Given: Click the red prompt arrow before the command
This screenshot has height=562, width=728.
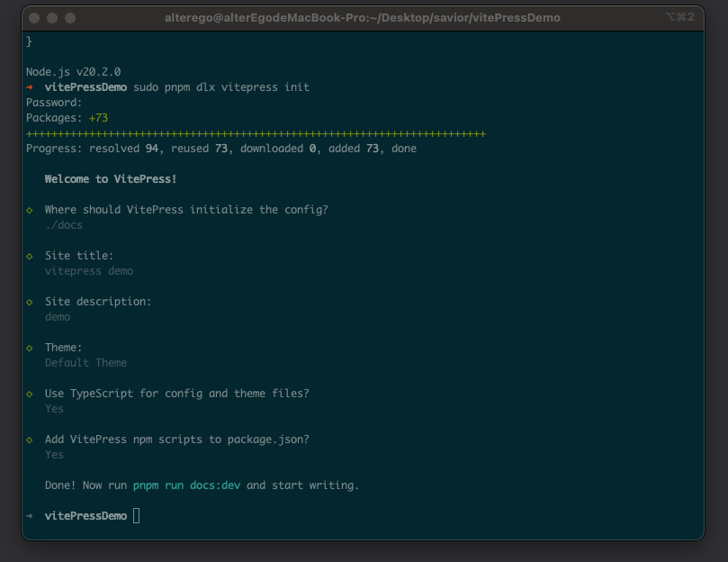Looking at the screenshot, I should 30,87.
